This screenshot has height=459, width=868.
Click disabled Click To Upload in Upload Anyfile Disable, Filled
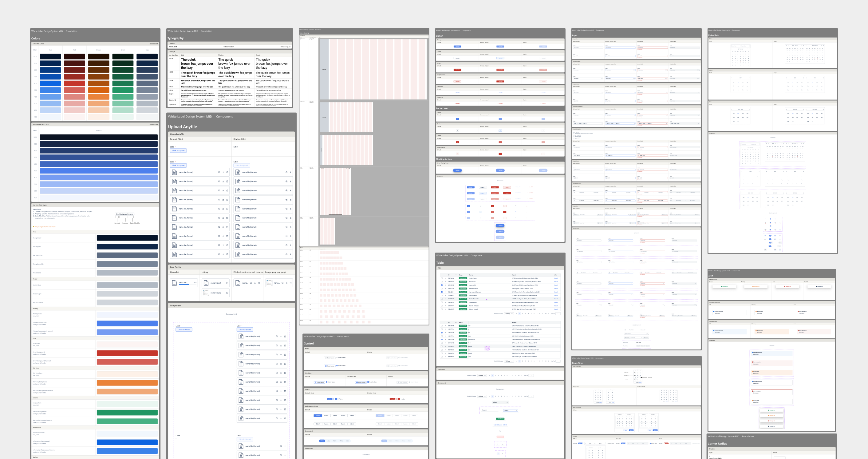coord(242,166)
